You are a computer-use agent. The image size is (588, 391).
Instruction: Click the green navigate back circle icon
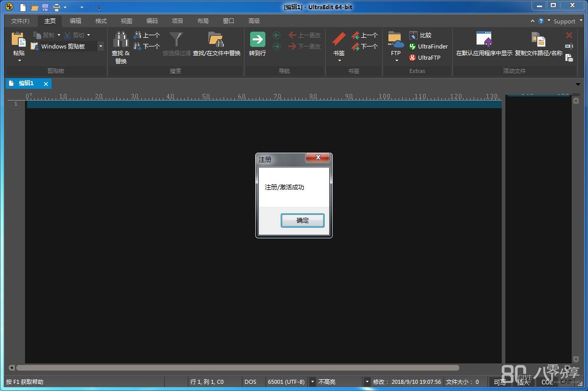click(x=276, y=35)
